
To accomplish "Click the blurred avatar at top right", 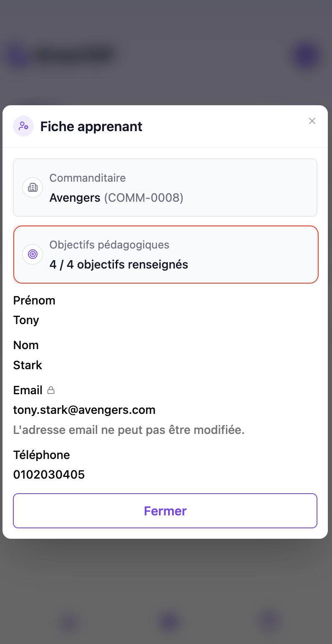I will coord(306,56).
